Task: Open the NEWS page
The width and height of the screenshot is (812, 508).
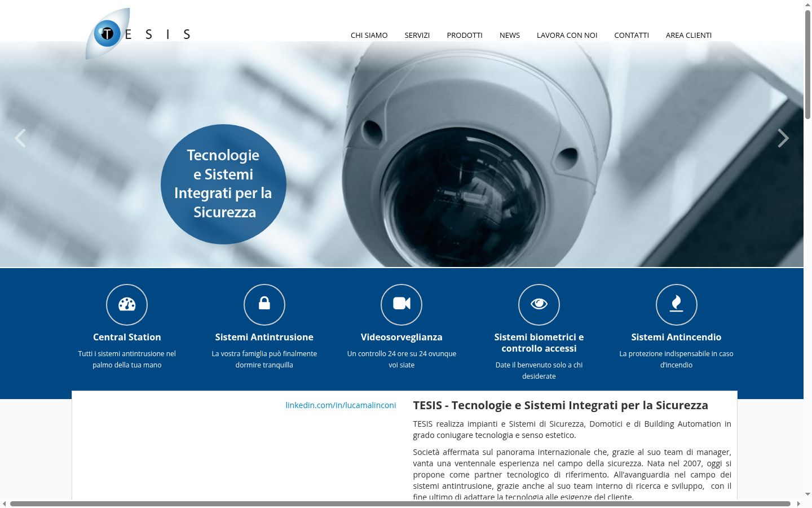Action: coord(510,35)
